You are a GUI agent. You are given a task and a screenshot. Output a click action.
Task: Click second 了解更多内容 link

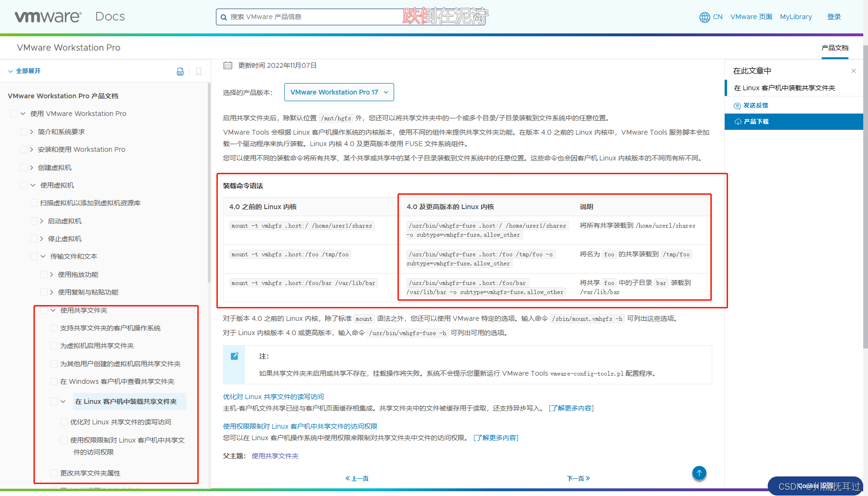[496, 438]
